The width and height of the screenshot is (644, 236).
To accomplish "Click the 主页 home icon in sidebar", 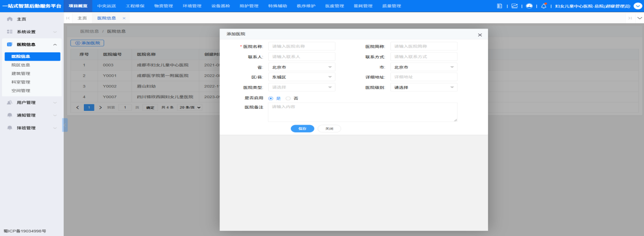I will pyautogui.click(x=10, y=19).
